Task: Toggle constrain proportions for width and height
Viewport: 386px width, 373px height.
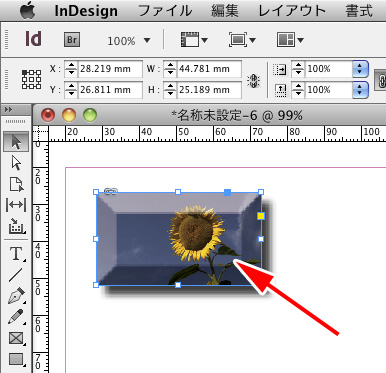Action: tap(253, 80)
